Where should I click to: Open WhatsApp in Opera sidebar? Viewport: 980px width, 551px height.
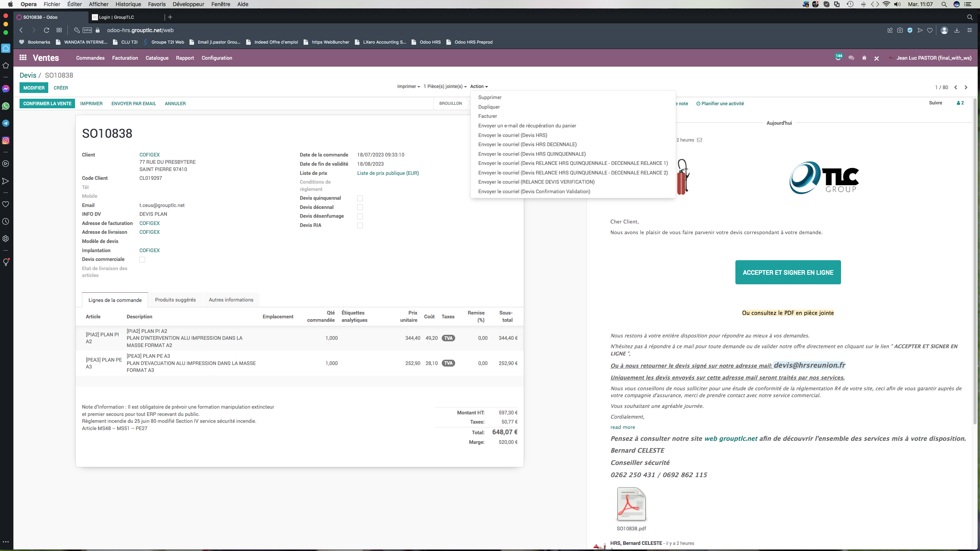click(6, 106)
